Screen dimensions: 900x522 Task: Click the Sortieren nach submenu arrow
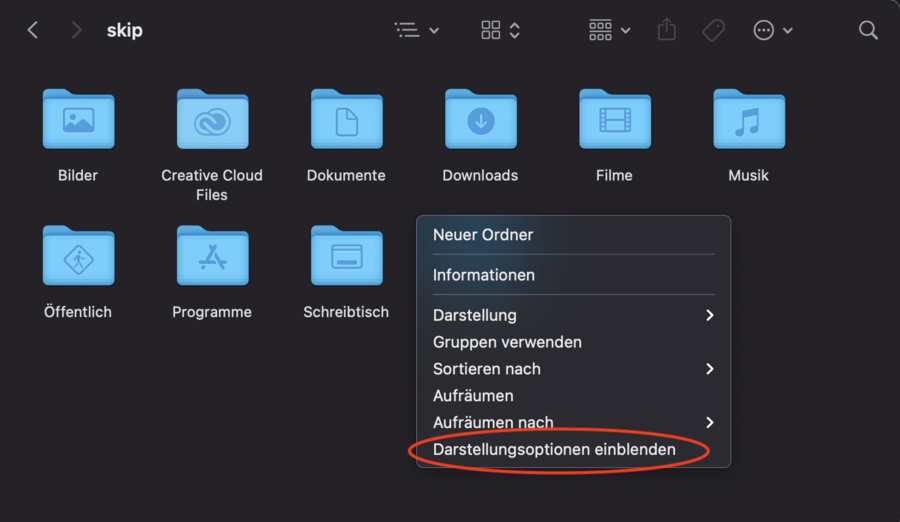[x=710, y=369]
